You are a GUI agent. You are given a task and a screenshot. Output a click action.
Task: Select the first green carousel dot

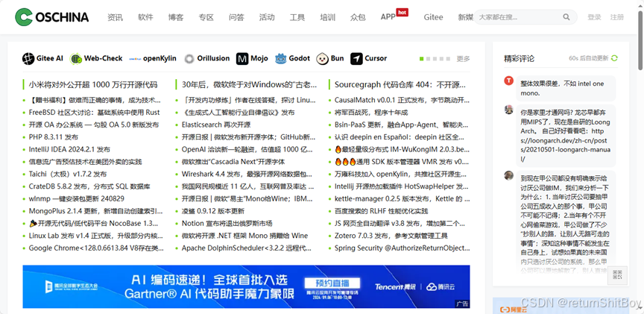421,59
